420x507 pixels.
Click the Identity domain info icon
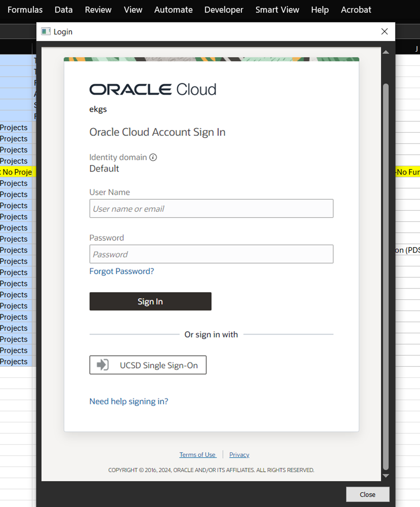pyautogui.click(x=153, y=157)
